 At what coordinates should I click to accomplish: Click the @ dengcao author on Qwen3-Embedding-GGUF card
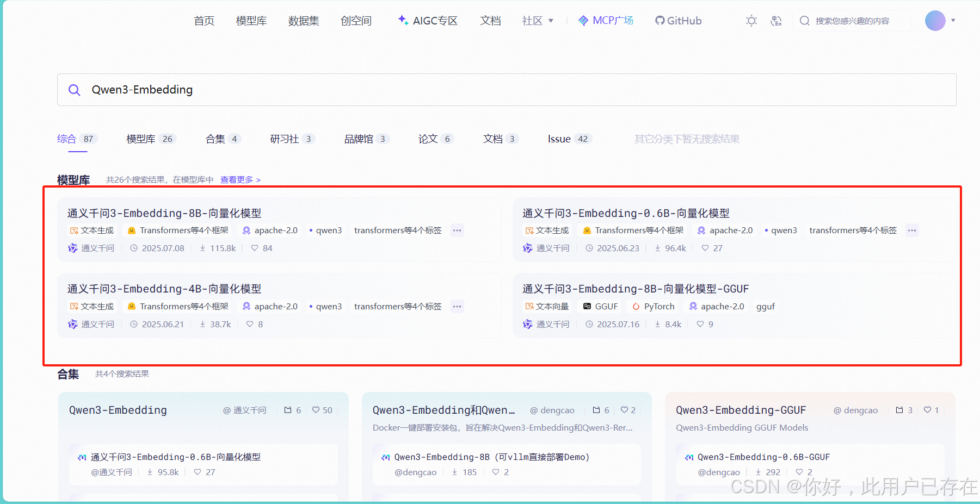(855, 410)
